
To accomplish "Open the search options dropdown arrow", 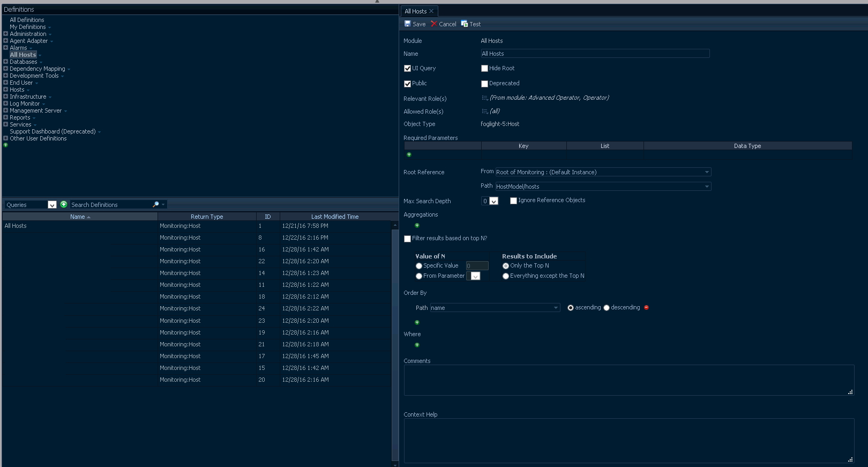I will (163, 204).
